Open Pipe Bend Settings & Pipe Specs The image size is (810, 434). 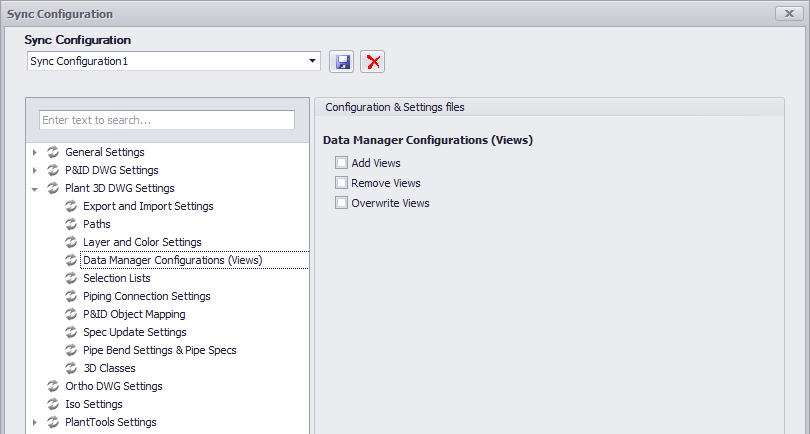160,350
